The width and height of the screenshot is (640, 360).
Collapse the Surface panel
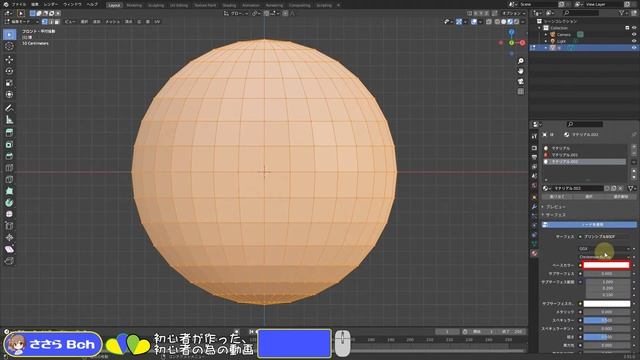point(554,215)
